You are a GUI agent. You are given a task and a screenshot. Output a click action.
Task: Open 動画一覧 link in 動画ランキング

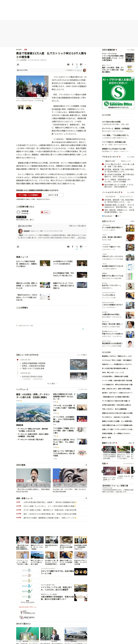(x=131, y=443)
